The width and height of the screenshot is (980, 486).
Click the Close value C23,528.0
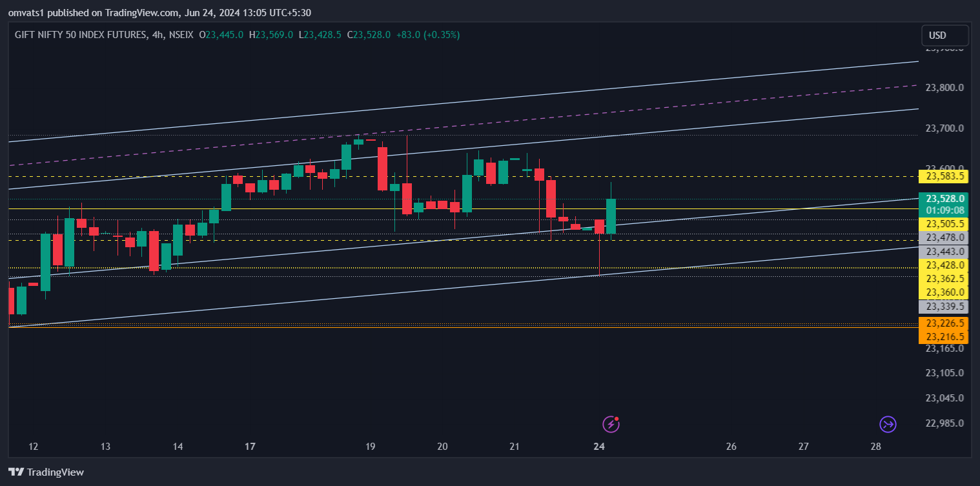point(369,35)
